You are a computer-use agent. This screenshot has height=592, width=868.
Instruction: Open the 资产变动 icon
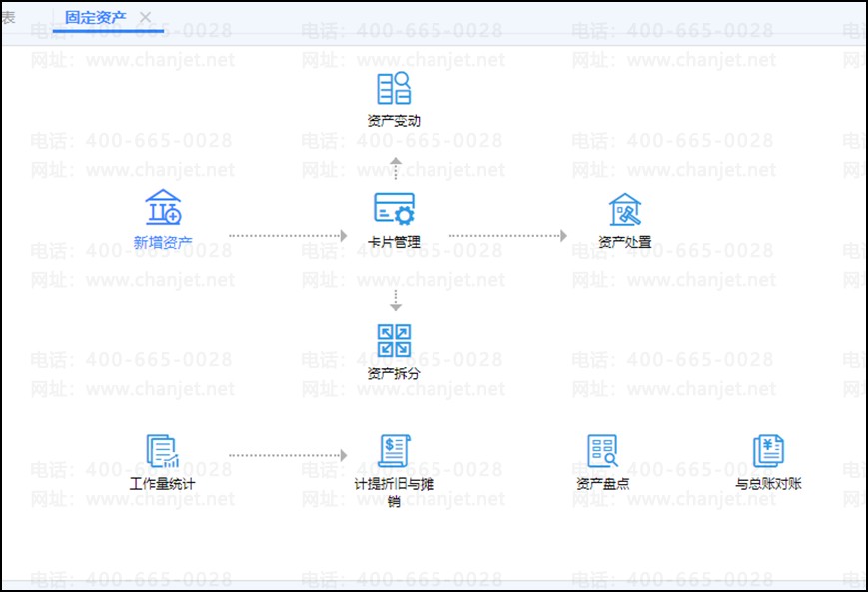(394, 88)
